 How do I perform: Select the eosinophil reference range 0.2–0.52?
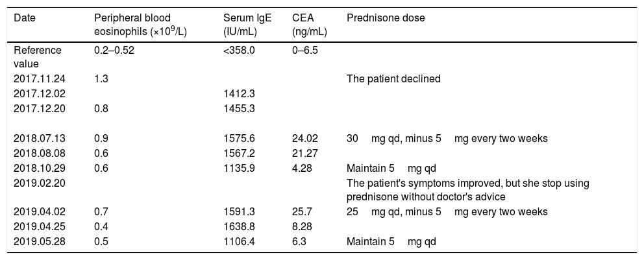114,50
